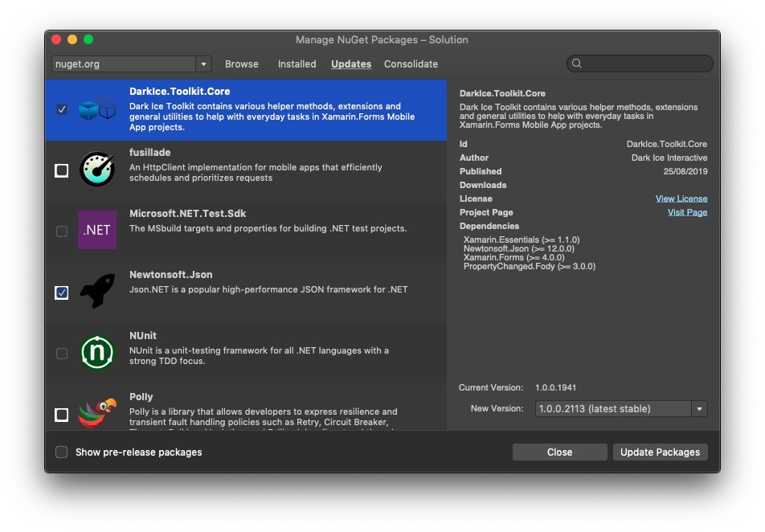765x532 pixels.
Task: Select the Microsoft.NET.Test.Sdk package title
Action: [187, 213]
